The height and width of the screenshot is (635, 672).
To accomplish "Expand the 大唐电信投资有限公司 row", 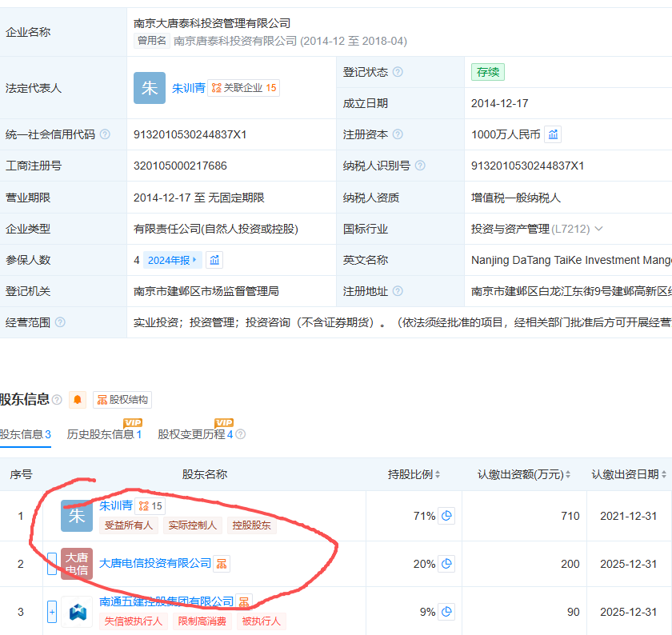I will click(x=52, y=564).
